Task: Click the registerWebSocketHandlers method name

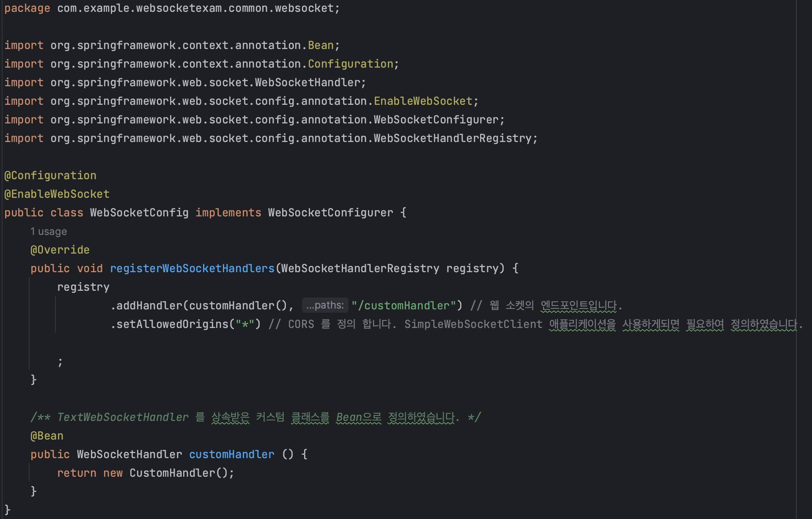Action: pos(192,268)
